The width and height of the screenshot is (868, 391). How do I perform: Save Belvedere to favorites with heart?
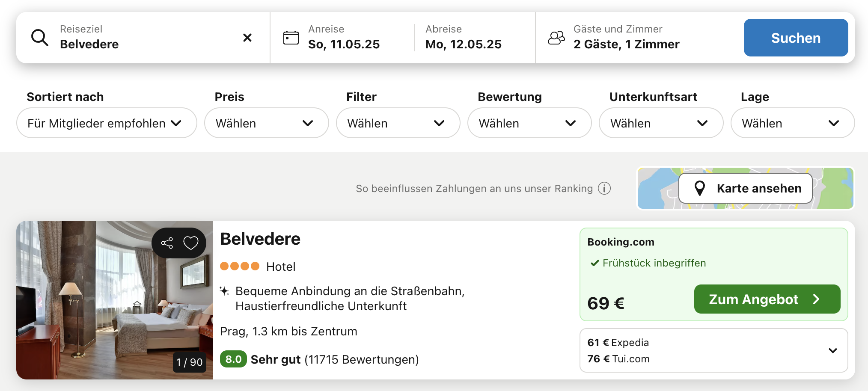191,243
